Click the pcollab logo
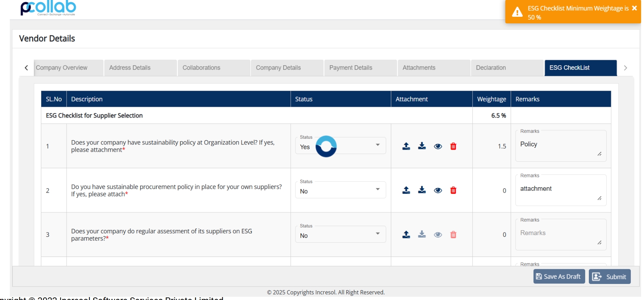The width and height of the screenshot is (644, 300). 48,8
